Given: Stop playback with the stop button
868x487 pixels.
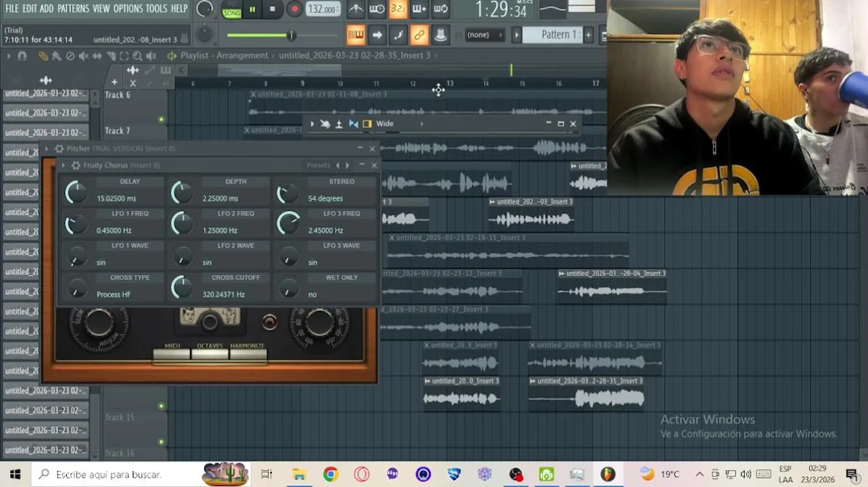Looking at the screenshot, I should click(x=272, y=9).
